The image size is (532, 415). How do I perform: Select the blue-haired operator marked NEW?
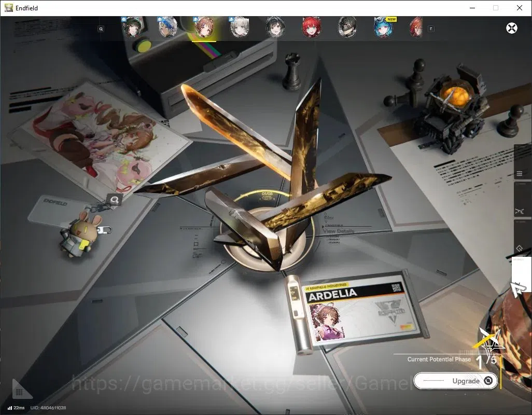tap(383, 28)
